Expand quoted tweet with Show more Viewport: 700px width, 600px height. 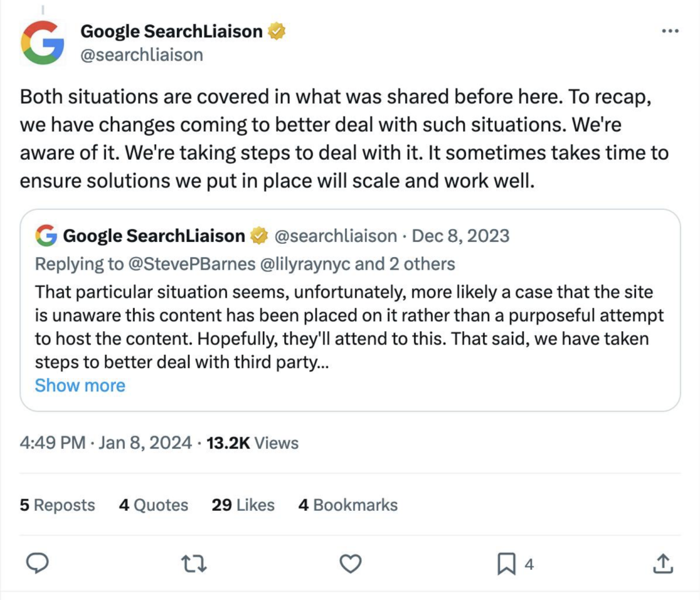coord(80,385)
